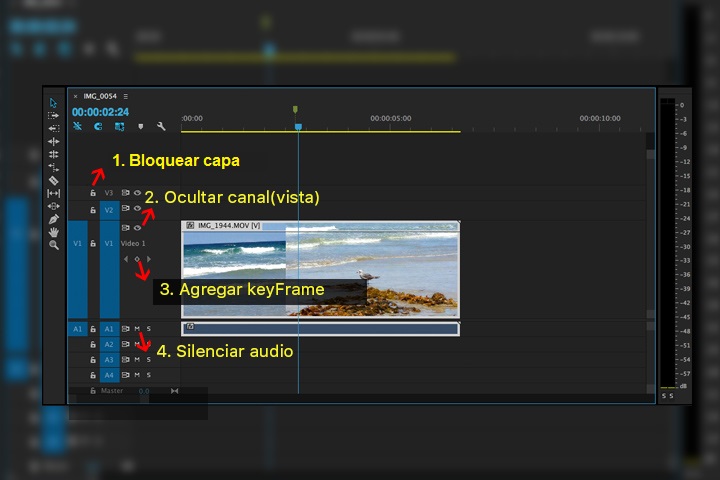Lock the A4 audio track
The width and height of the screenshot is (720, 480).
(93, 375)
